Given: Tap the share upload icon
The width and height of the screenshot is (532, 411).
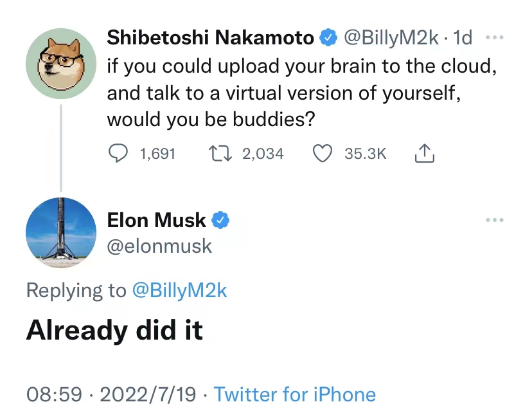Looking at the screenshot, I should click(425, 154).
